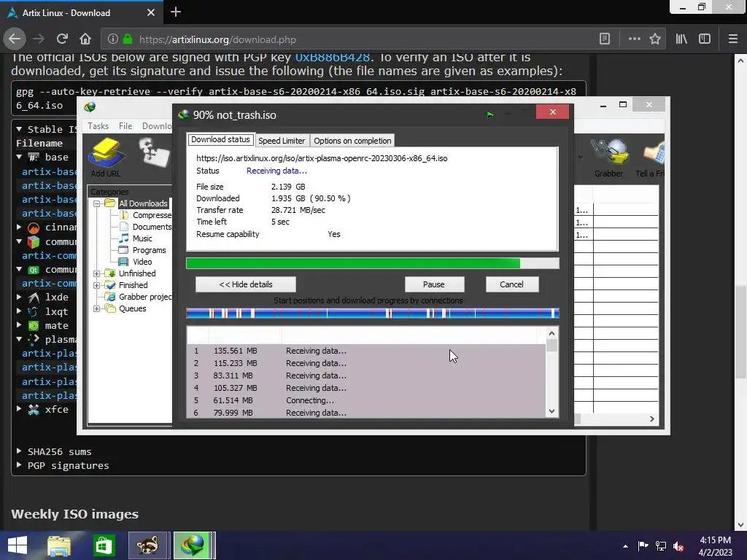Collapse the Stable ISO section triangle

(19, 129)
